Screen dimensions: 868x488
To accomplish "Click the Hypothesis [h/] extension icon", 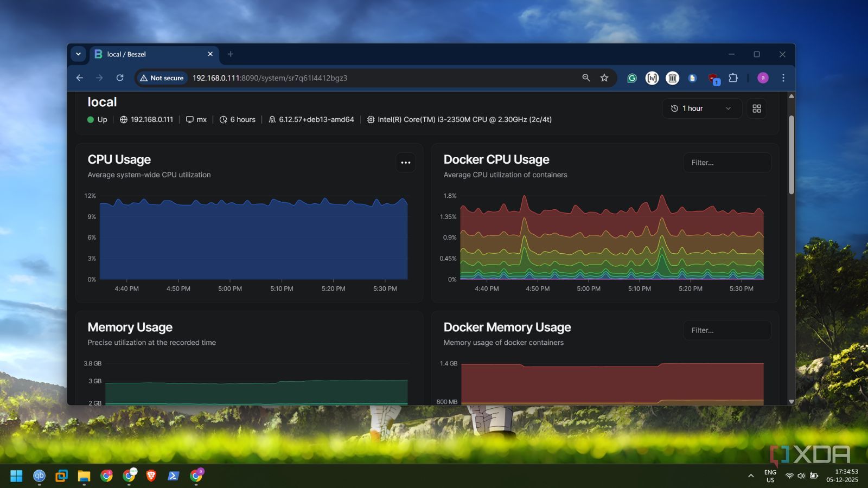I will pyautogui.click(x=652, y=78).
